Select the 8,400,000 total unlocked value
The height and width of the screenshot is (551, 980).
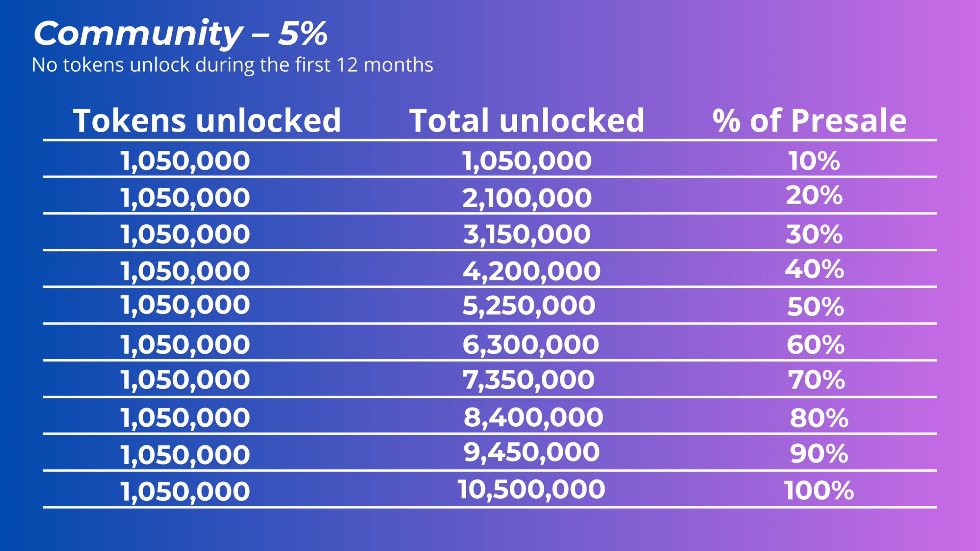(x=533, y=417)
